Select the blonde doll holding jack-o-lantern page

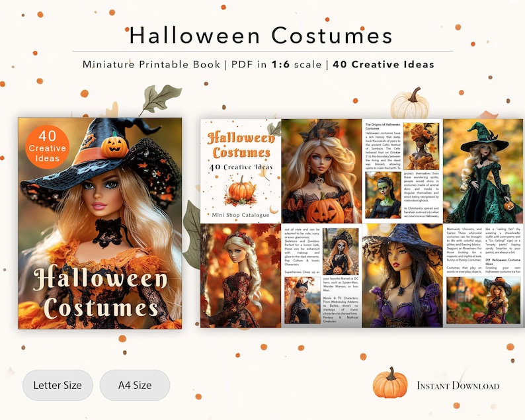pyautogui.click(x=321, y=171)
